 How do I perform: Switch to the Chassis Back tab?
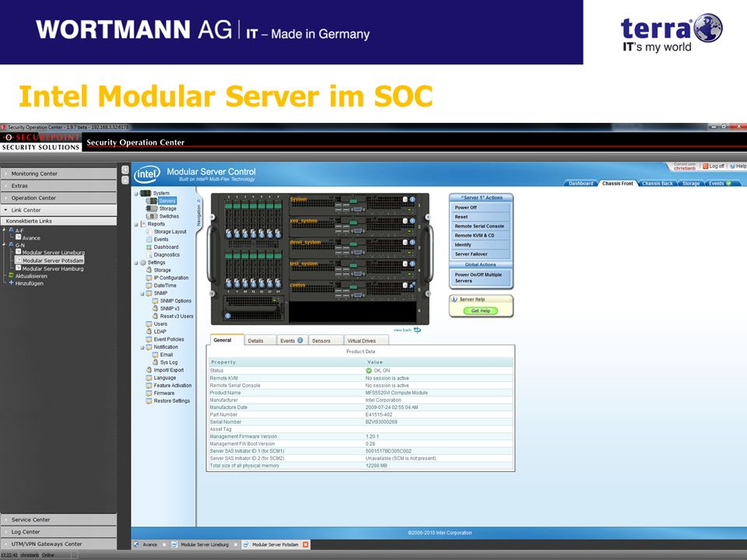657,184
